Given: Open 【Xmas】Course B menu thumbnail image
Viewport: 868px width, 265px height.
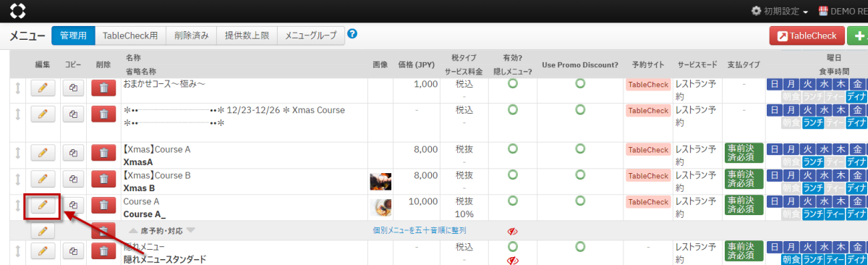Looking at the screenshot, I should tap(380, 181).
